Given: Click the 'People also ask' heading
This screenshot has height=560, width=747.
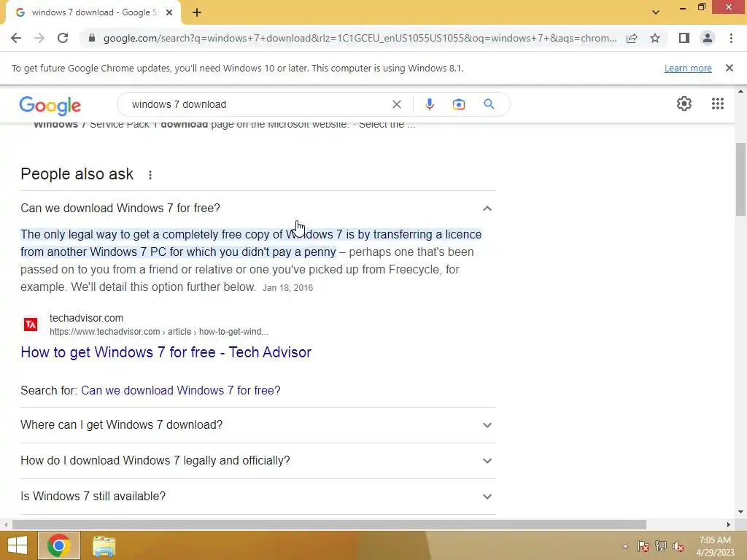Looking at the screenshot, I should pos(77,174).
